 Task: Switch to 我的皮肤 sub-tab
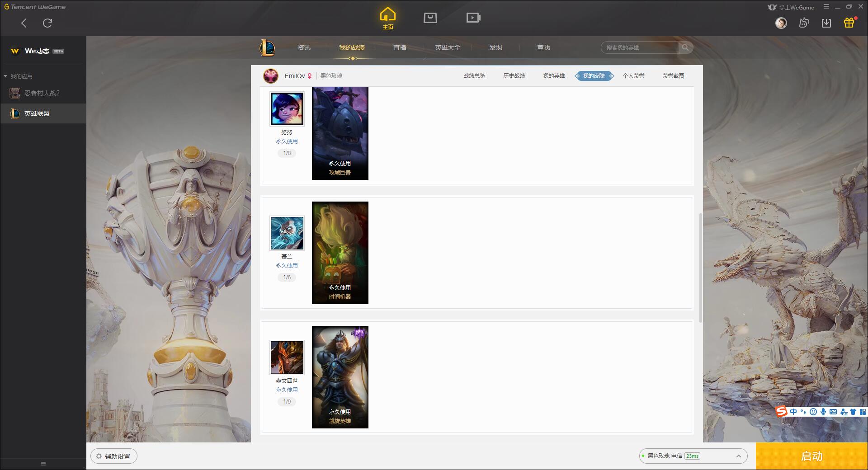point(594,76)
